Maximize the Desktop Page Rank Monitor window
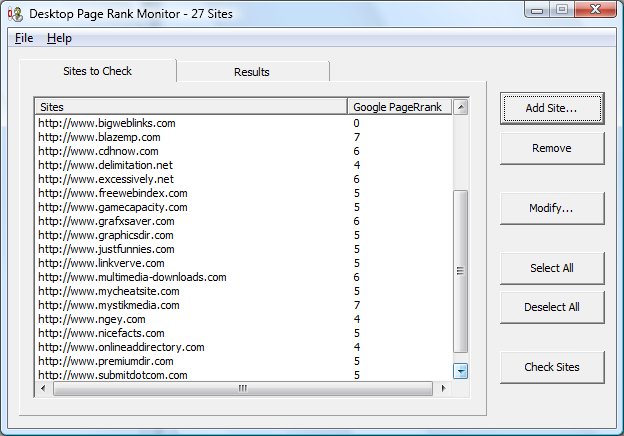The image size is (624, 436). (x=562, y=10)
